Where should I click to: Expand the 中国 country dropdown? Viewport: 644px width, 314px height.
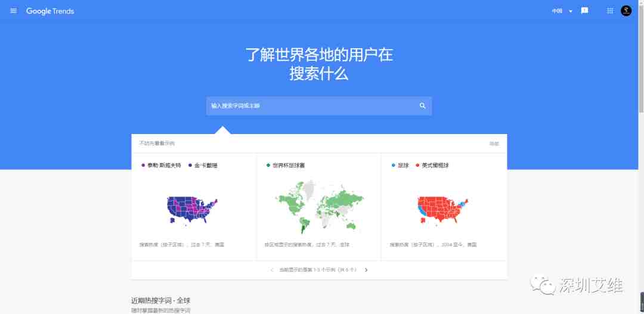pyautogui.click(x=562, y=11)
